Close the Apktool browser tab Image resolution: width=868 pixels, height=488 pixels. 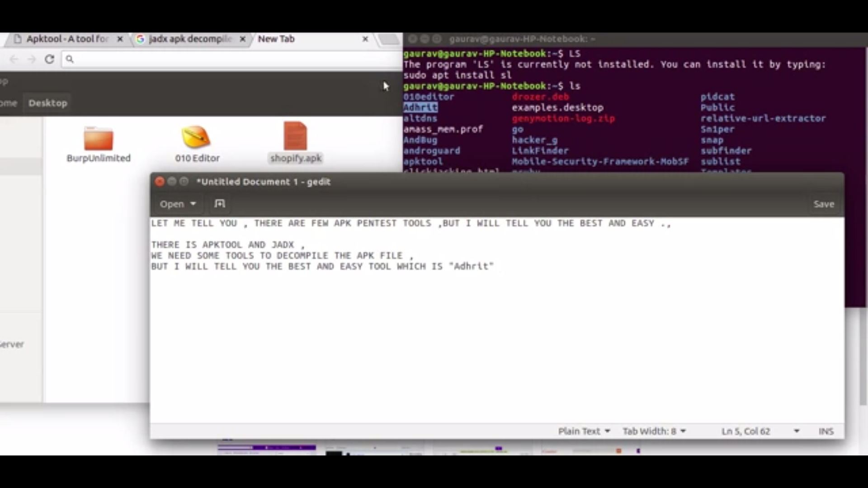click(120, 39)
